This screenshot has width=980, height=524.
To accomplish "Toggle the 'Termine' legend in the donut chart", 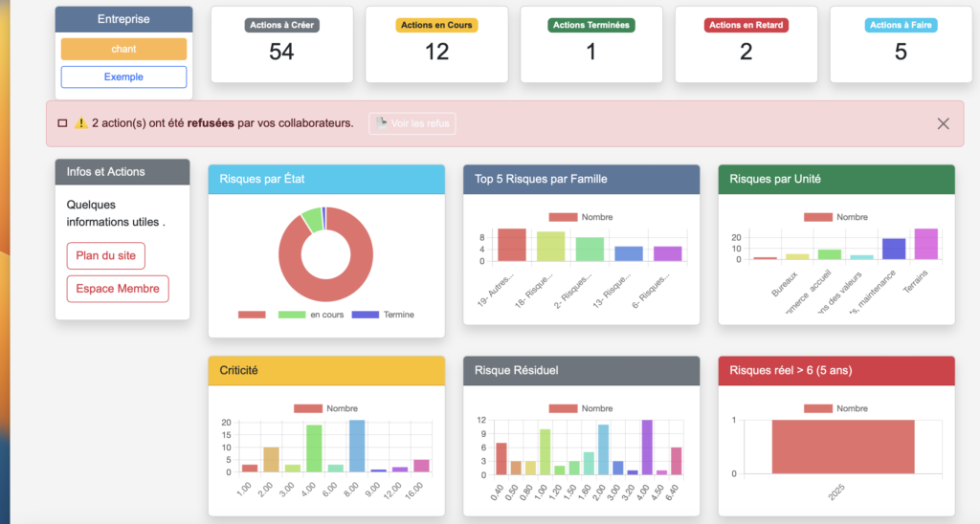I will point(383,315).
